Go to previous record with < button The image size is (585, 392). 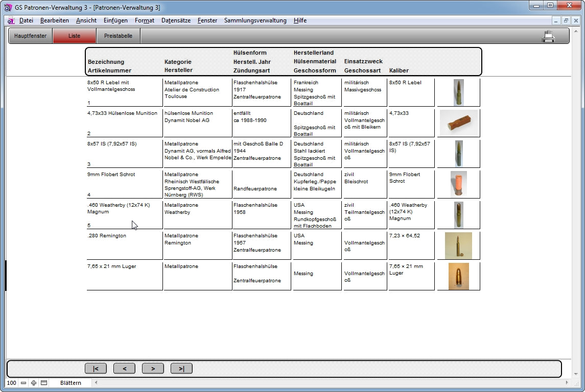tap(124, 369)
